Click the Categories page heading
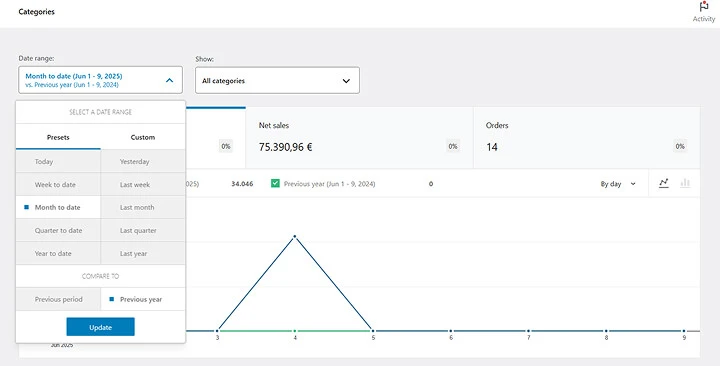Screen dimensions: 720x366 coord(36,11)
